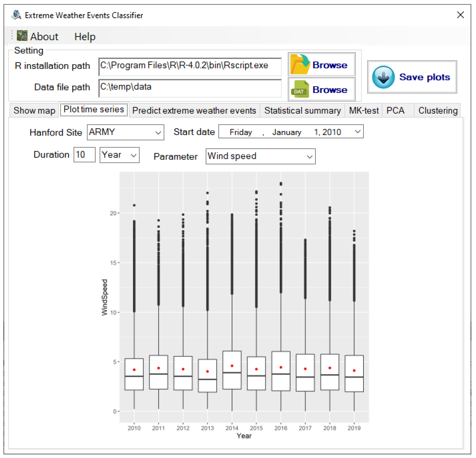This screenshot has height=458, width=476.
Task: Expand the Wind speed Parameter dropdown
Action: click(x=309, y=157)
